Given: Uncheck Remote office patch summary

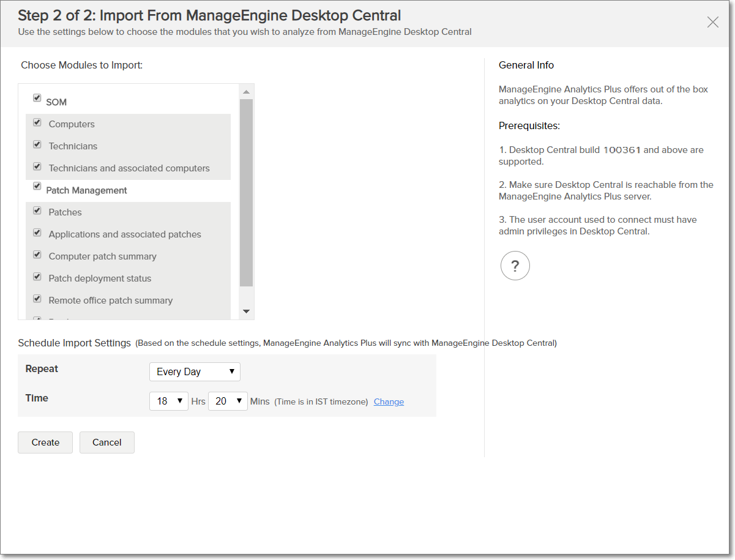Looking at the screenshot, I should click(37, 299).
